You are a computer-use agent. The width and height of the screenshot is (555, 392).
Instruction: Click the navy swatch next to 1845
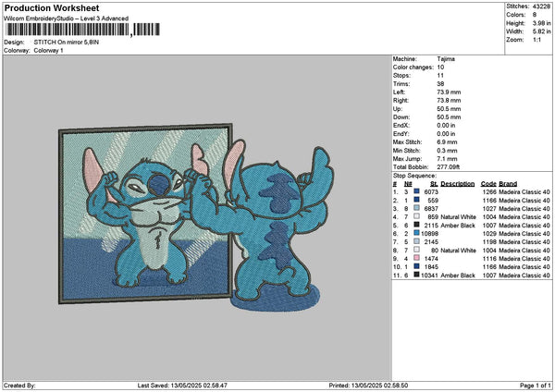pos(416,266)
